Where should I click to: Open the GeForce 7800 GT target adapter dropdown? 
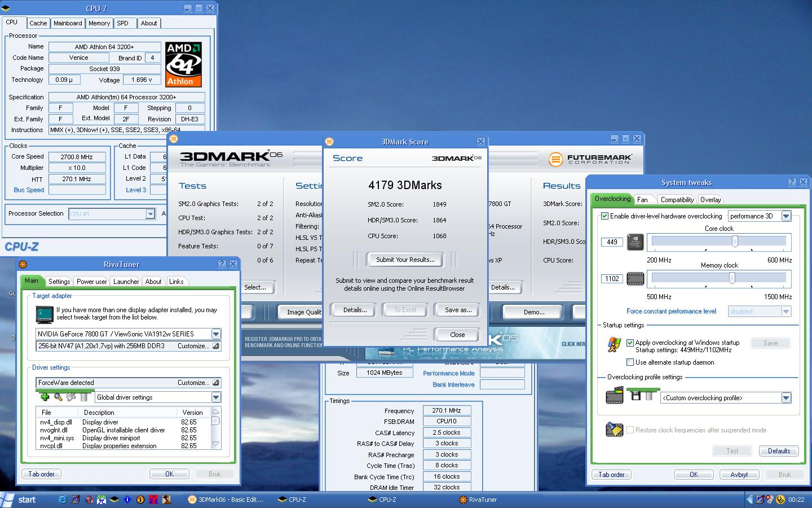click(x=216, y=334)
